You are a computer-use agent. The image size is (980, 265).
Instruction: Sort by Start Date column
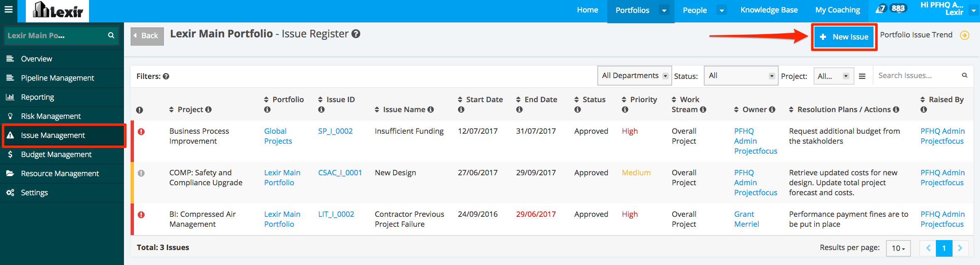coord(460,100)
